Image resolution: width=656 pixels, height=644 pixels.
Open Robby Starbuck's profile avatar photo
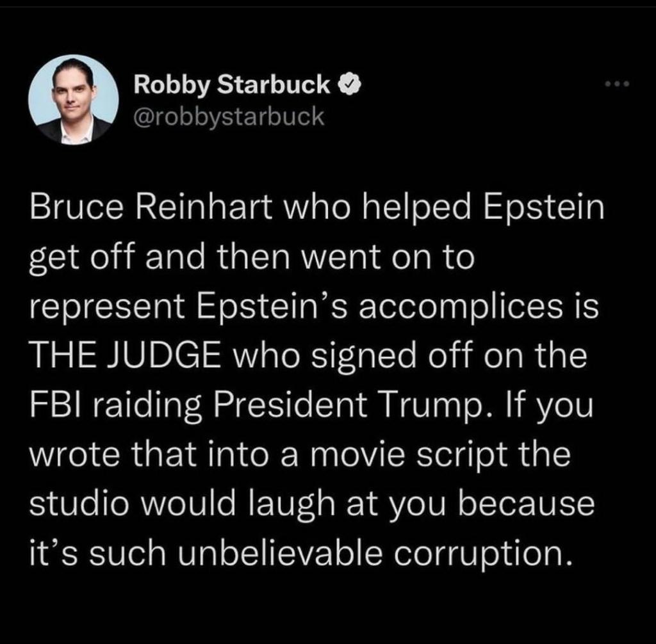pyautogui.click(x=74, y=99)
